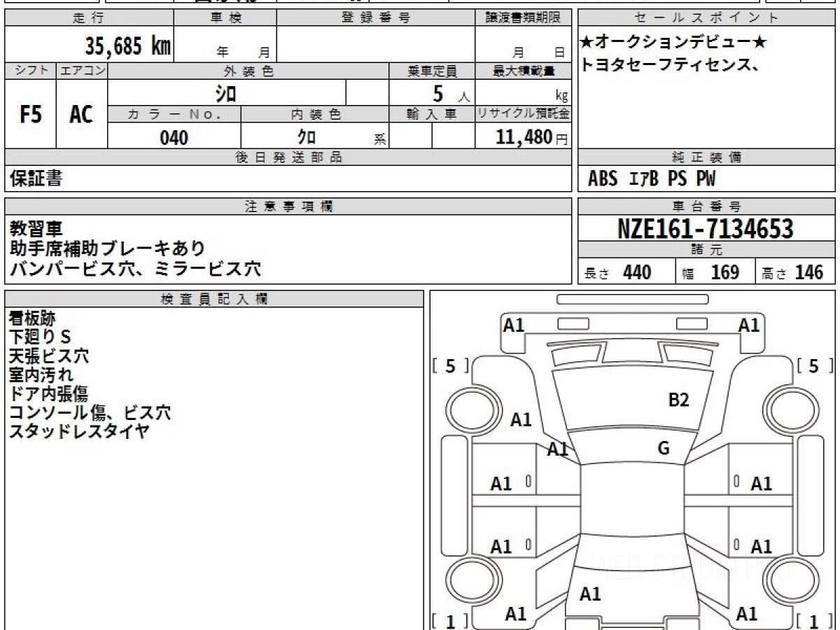Click the リサイクル預託金 header cell
Viewport: 840px width, 630px height.
pyautogui.click(x=524, y=114)
